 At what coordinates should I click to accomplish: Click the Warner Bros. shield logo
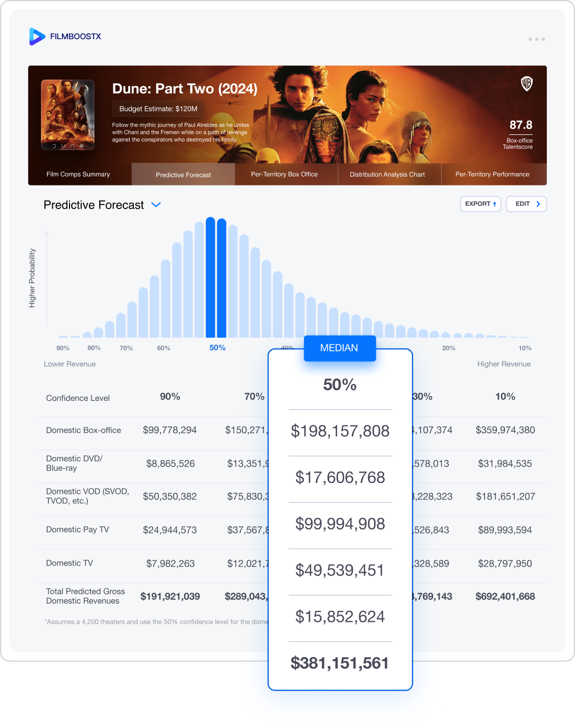[x=526, y=84]
